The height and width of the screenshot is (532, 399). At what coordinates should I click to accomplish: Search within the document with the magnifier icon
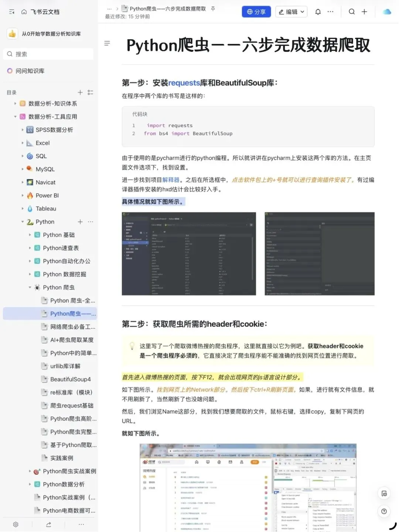pyautogui.click(x=352, y=12)
